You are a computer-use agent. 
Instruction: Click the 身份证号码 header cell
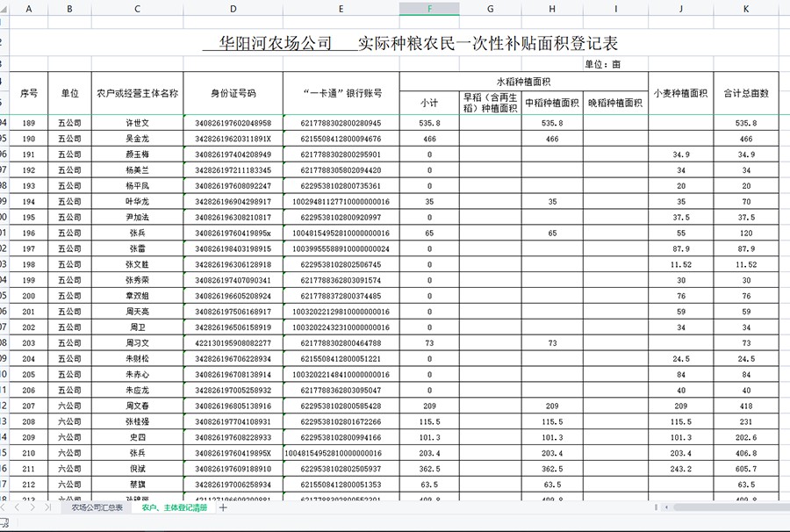pos(233,93)
